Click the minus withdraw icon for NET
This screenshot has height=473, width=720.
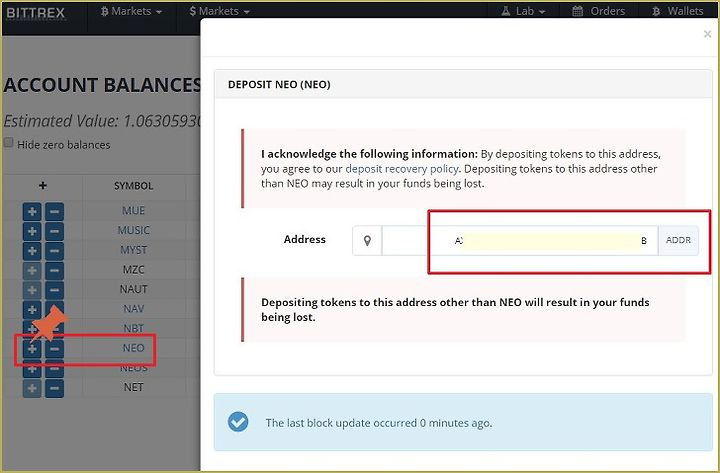54,388
